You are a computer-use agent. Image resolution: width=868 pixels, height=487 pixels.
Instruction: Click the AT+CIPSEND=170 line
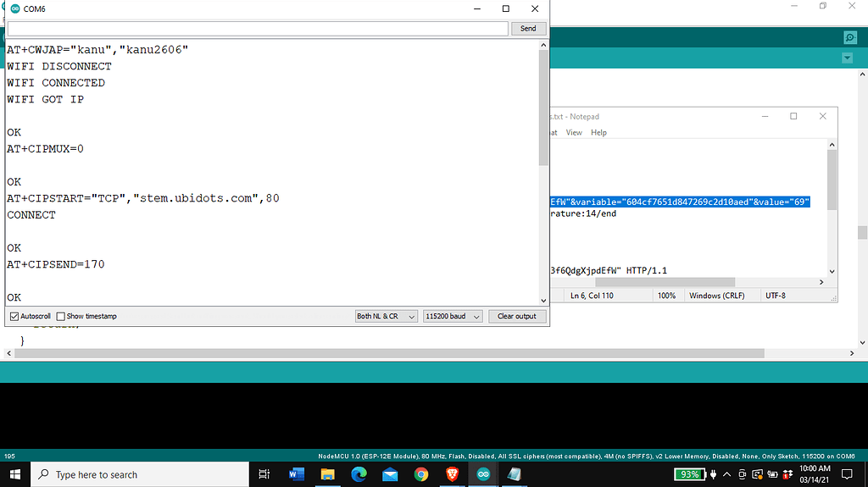click(55, 264)
